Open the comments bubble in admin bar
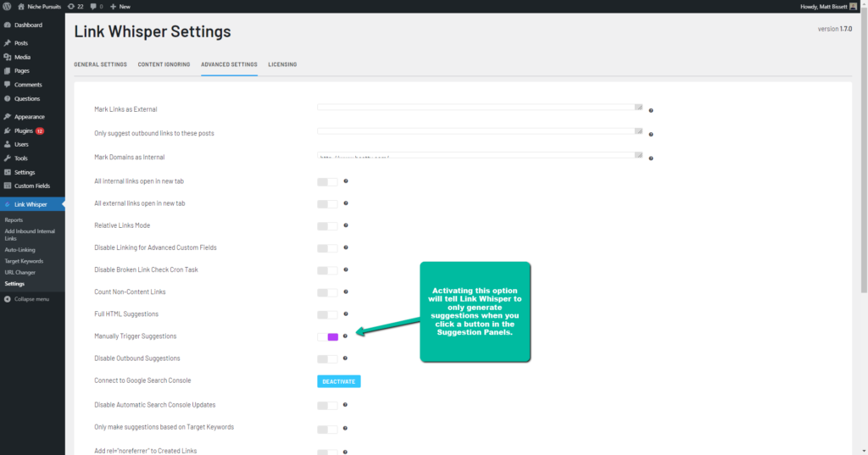The image size is (868, 455). 97,7
